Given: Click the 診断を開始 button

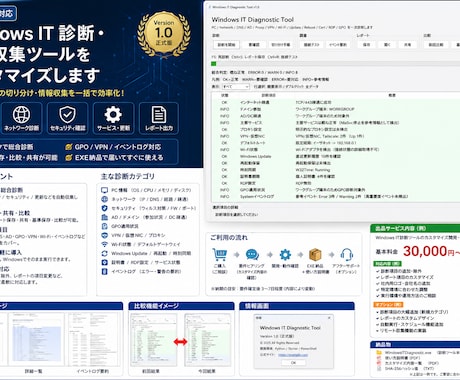Looking at the screenshot, I should 226,45.
